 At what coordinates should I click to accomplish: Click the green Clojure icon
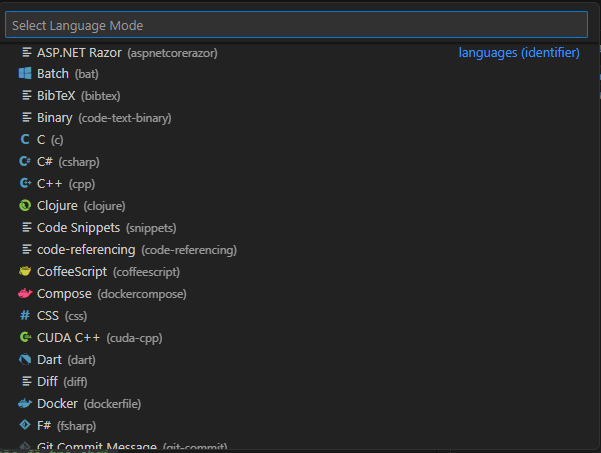[25, 206]
